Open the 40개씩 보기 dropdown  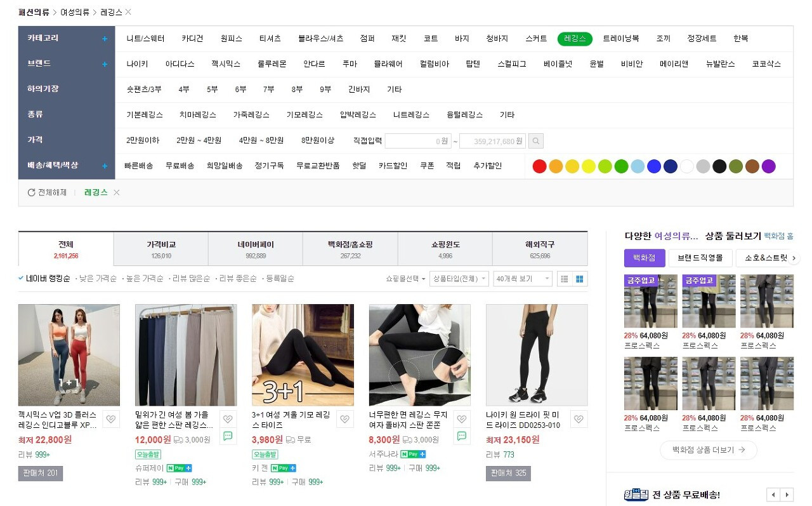523,279
